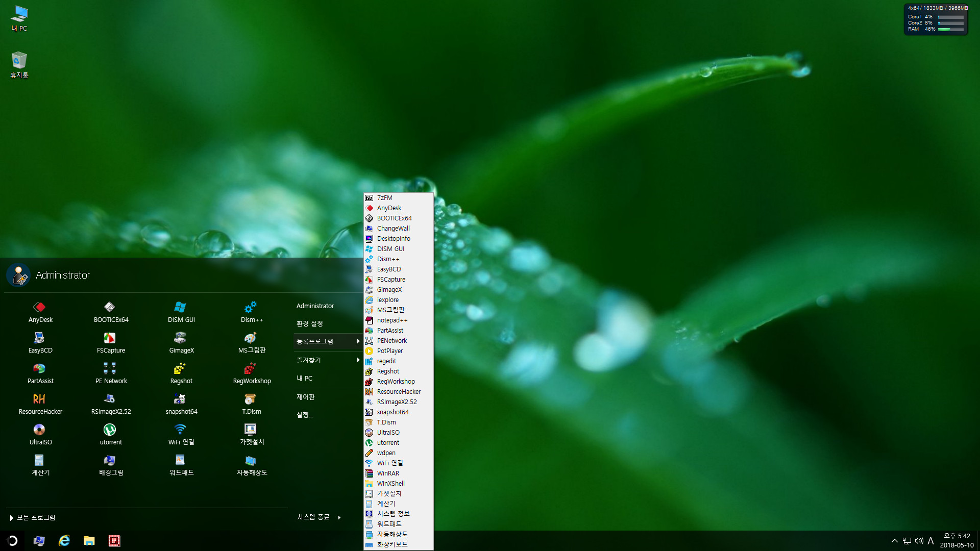Screen dimensions: 980x551
Task: Open 계산기 calculator tile in start grid
Action: 40,465
